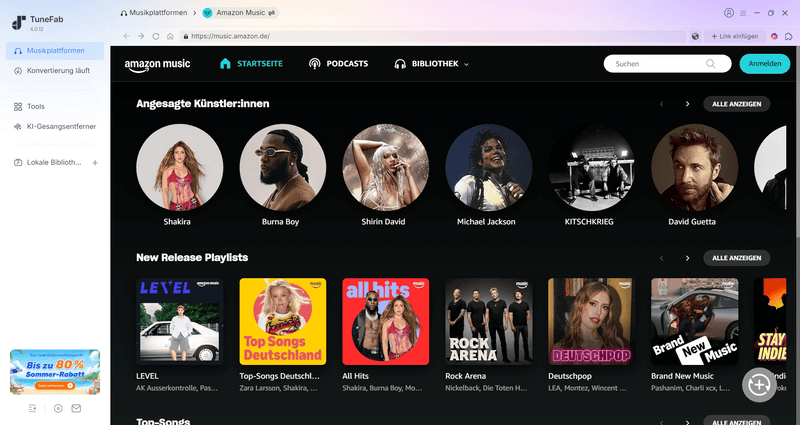Previous arrow in Angesagte Künstler:innen row

pyautogui.click(x=662, y=104)
